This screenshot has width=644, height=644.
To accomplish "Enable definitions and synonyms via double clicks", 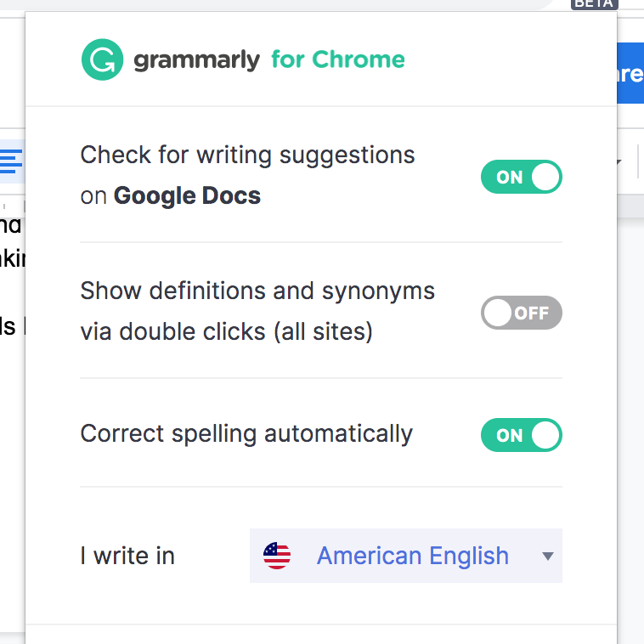I will click(521, 313).
